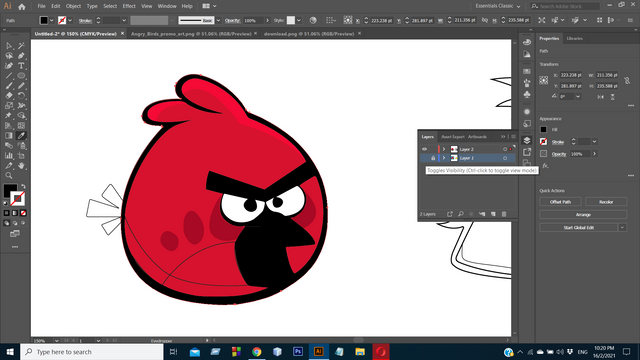The image size is (640, 360).
Task: Set fill mode to None
Action: (x=23, y=213)
